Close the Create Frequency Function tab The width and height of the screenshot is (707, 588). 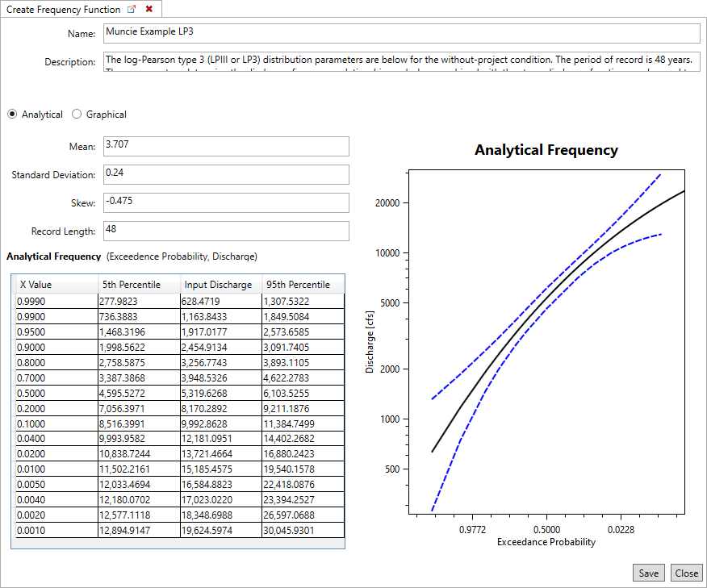(x=149, y=10)
